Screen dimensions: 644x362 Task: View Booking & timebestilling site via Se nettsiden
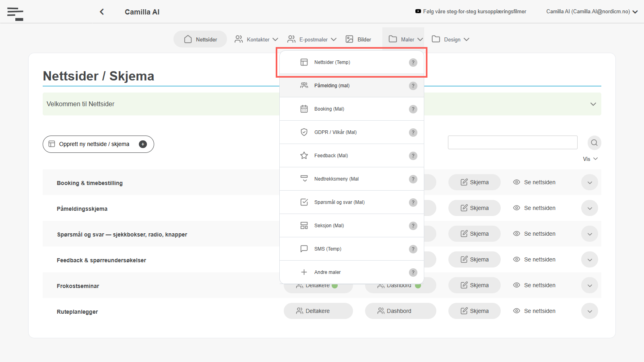(x=534, y=182)
